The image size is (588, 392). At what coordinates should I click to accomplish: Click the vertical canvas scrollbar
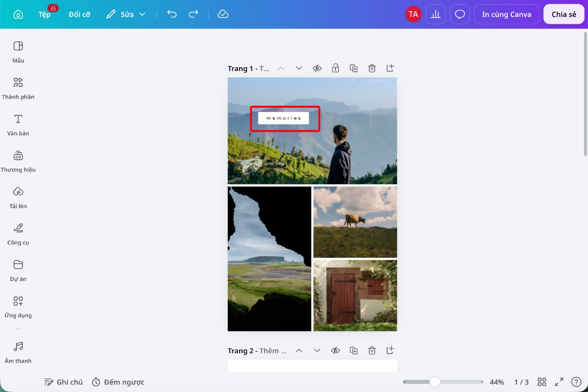coord(585,94)
